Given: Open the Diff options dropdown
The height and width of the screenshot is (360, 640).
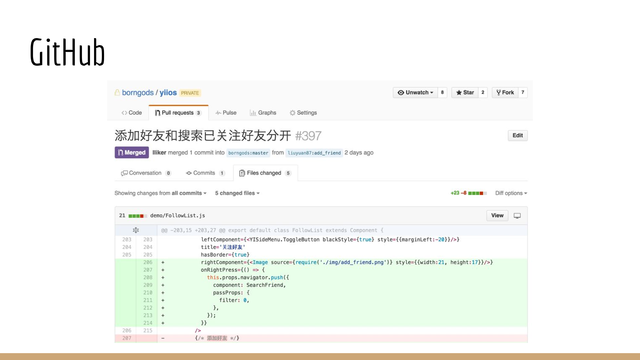Looking at the screenshot, I should click(511, 193).
